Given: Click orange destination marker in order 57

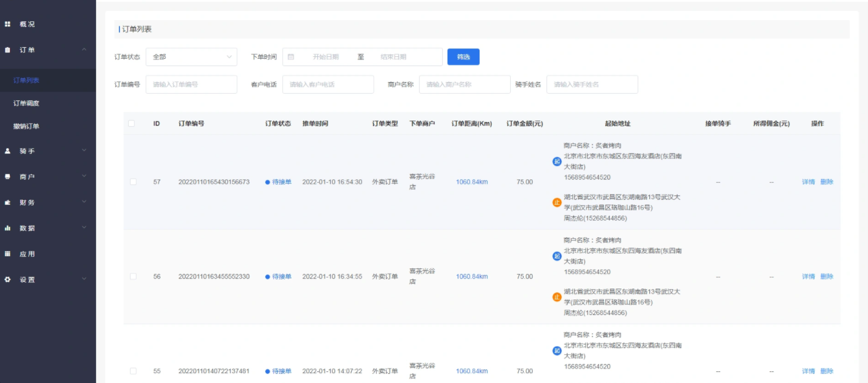Looking at the screenshot, I should click(557, 203).
